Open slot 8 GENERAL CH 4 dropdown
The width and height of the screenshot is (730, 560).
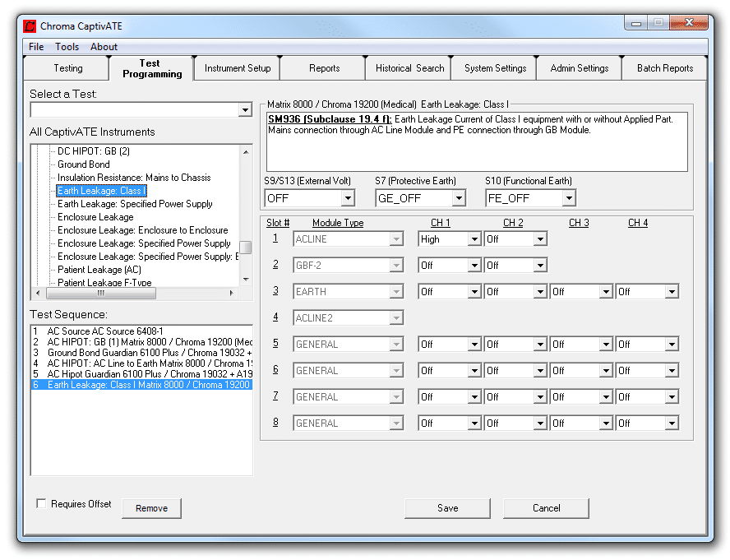672,423
